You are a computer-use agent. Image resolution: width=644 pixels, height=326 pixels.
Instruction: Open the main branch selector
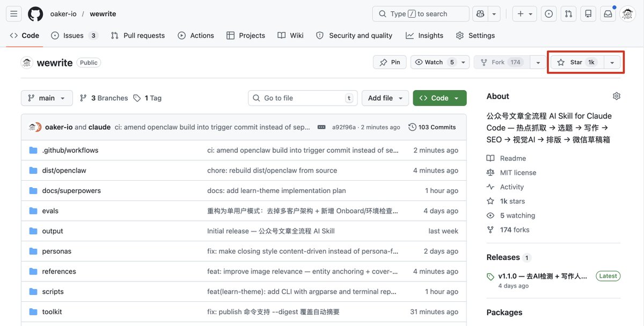(47, 98)
